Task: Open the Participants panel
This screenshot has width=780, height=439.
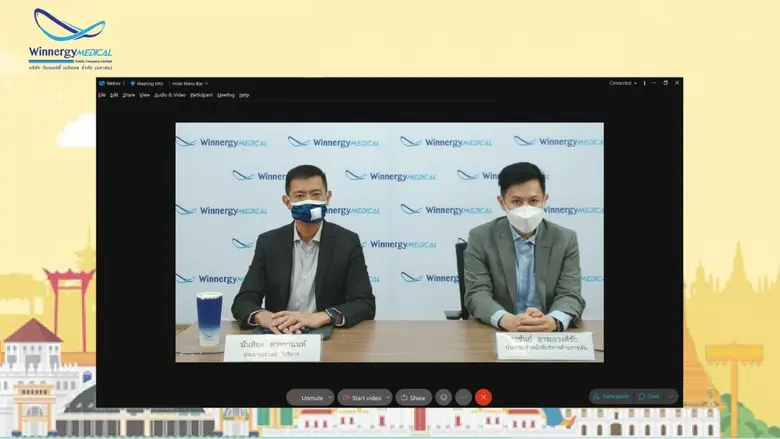Action: 610,397
